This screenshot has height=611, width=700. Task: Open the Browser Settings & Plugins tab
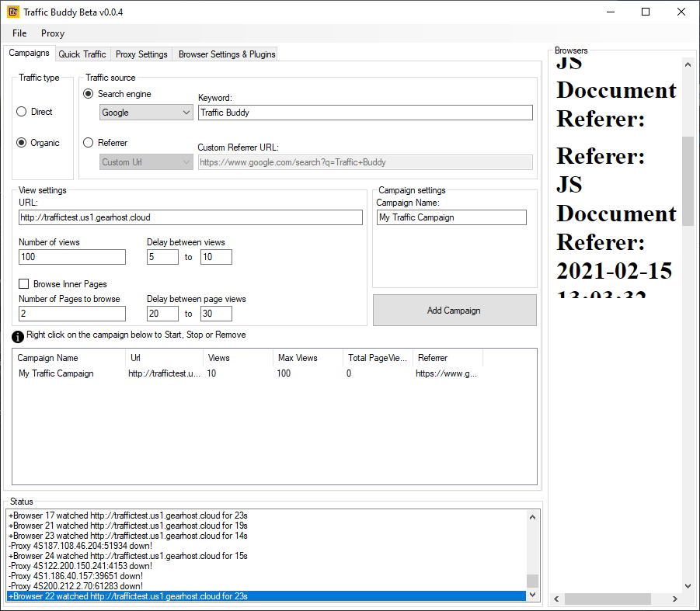226,54
